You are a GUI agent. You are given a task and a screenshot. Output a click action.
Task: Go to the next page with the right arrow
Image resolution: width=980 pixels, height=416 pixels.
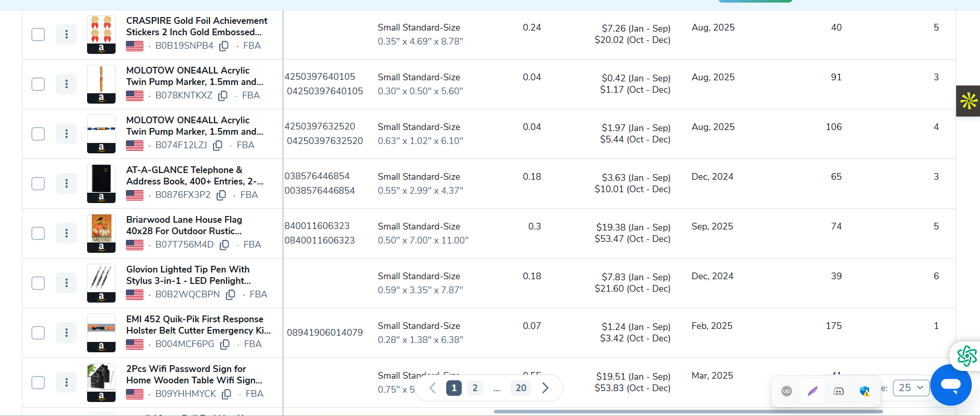(545, 388)
